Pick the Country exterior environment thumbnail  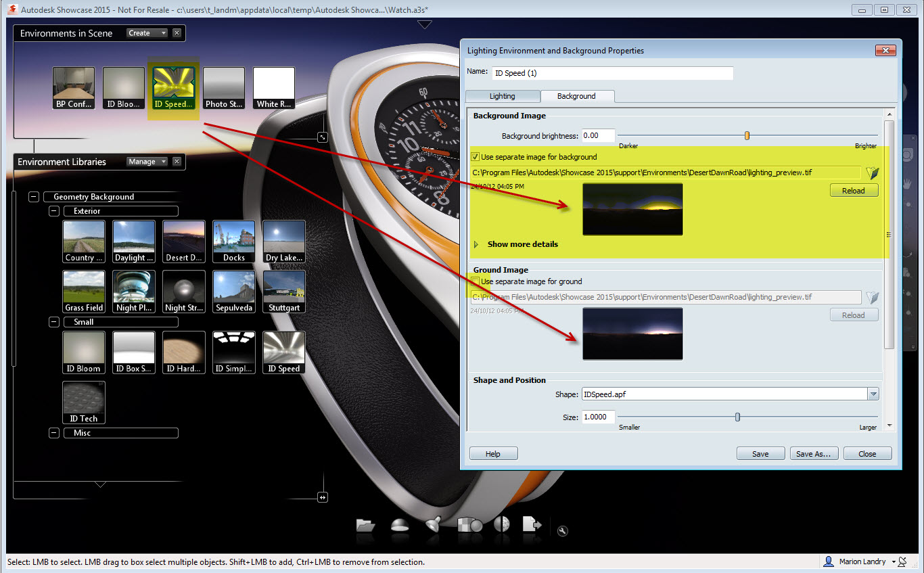click(x=84, y=242)
